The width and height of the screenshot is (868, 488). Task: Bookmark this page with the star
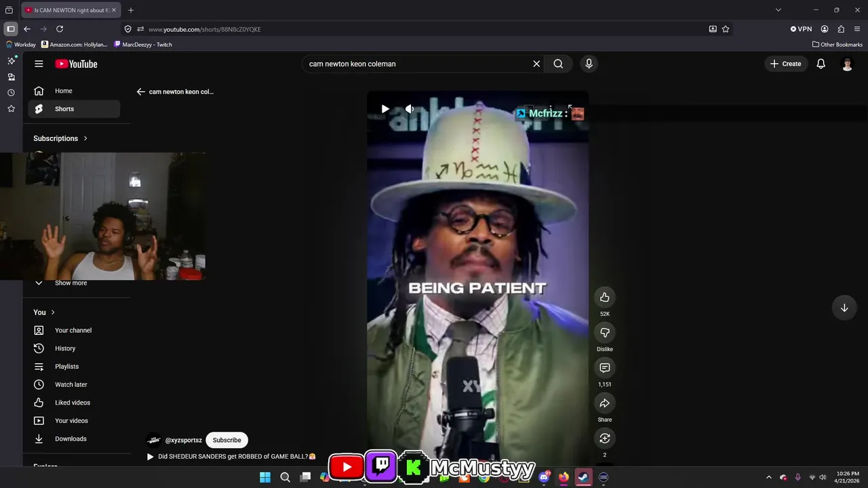tap(726, 29)
